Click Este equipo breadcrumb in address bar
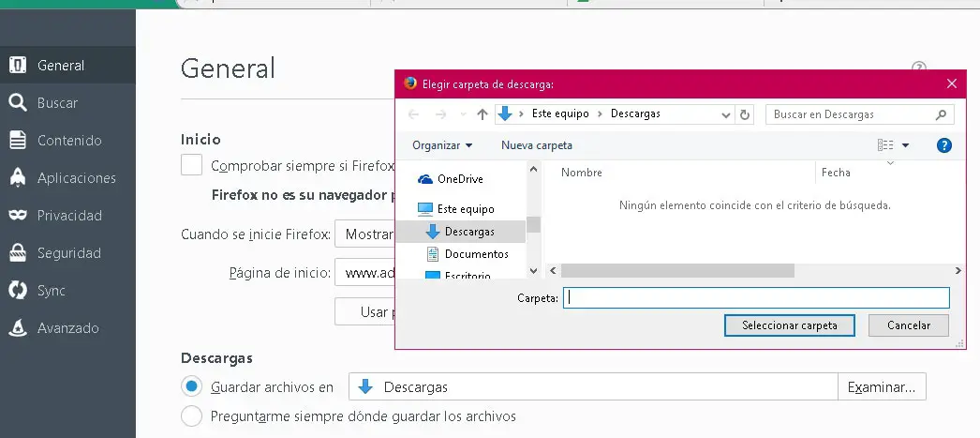 tap(560, 113)
